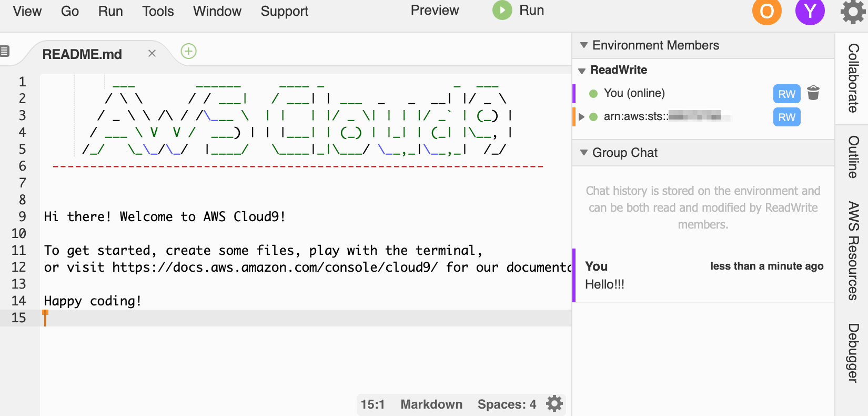Toggle RW access badge for arn:aws:sts member

787,117
